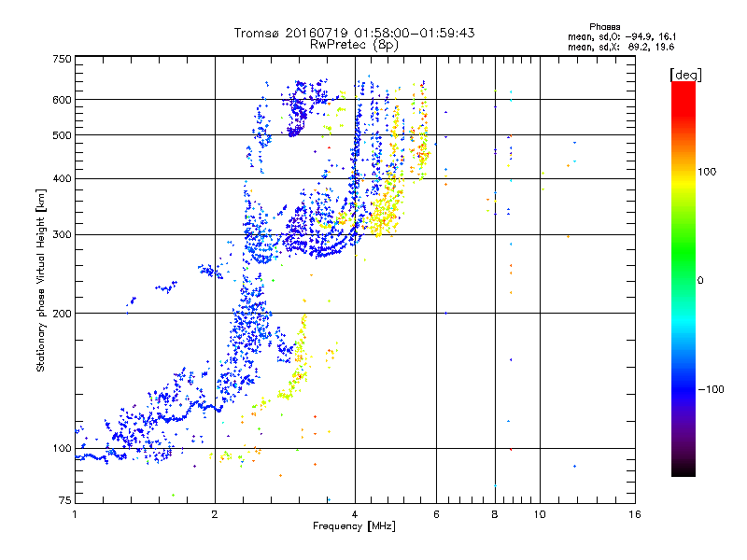Click the "4" frequency tick label
The image size is (747, 560).
pos(355,514)
